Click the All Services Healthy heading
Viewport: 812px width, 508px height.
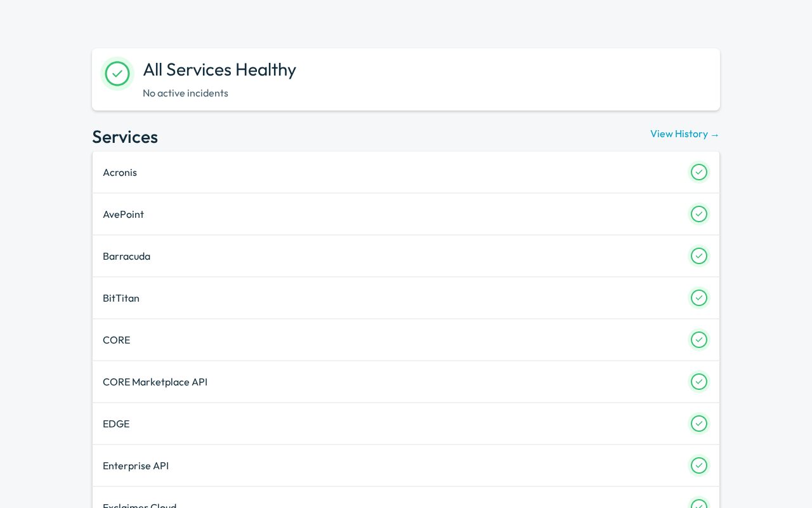[219, 70]
